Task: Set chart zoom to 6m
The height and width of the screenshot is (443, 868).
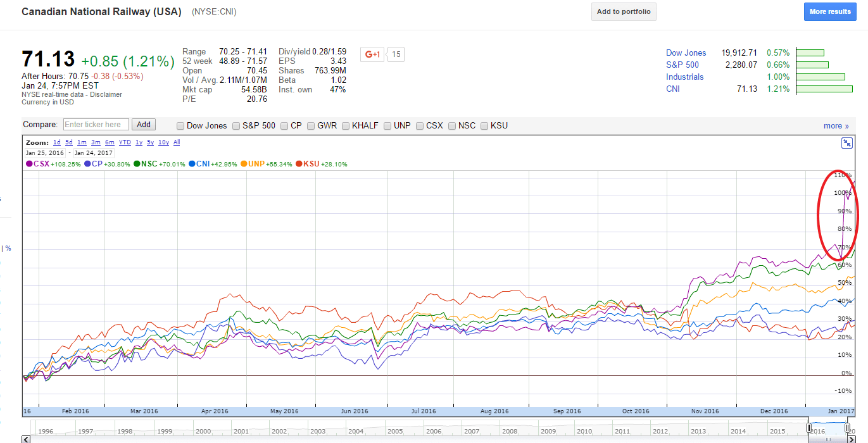Action: click(110, 142)
